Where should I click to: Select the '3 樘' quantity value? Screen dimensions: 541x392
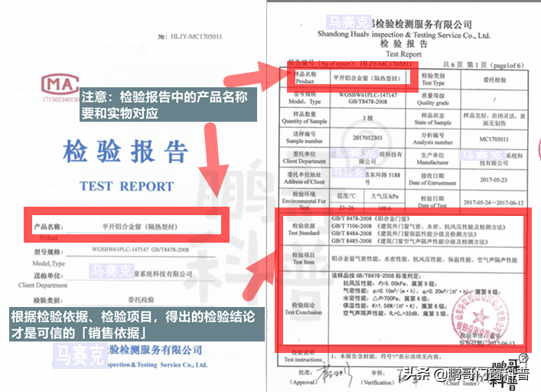368,118
